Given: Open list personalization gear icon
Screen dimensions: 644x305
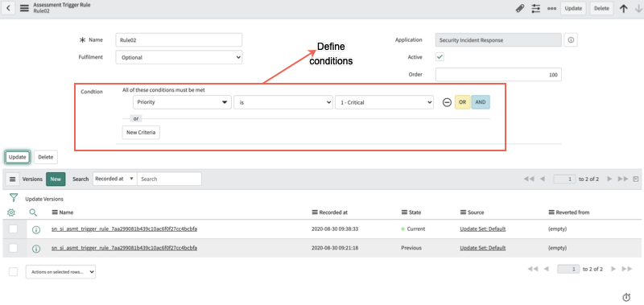Looking at the screenshot, I should click(x=11, y=212).
